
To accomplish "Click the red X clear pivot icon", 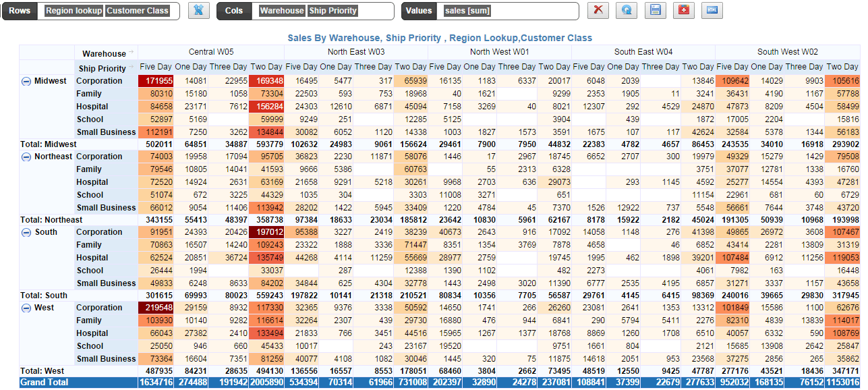I will 598,10.
